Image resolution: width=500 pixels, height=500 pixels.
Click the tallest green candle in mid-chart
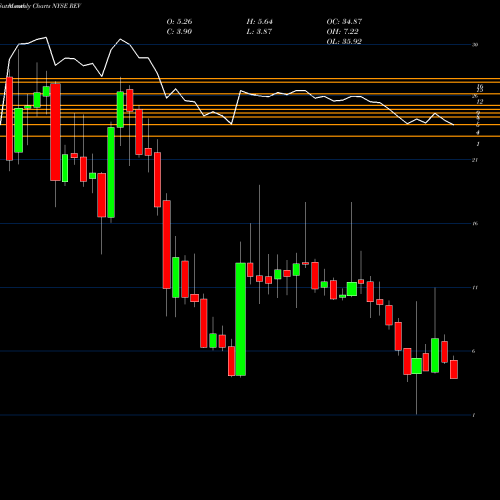point(241,319)
